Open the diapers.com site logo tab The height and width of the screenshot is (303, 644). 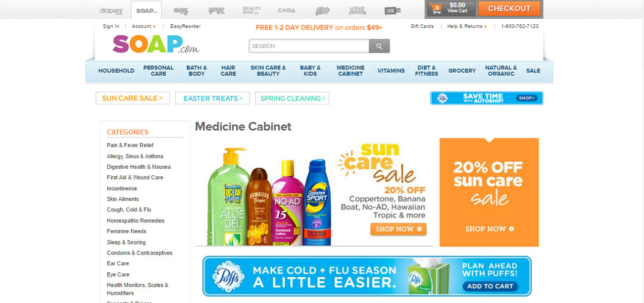110,10
